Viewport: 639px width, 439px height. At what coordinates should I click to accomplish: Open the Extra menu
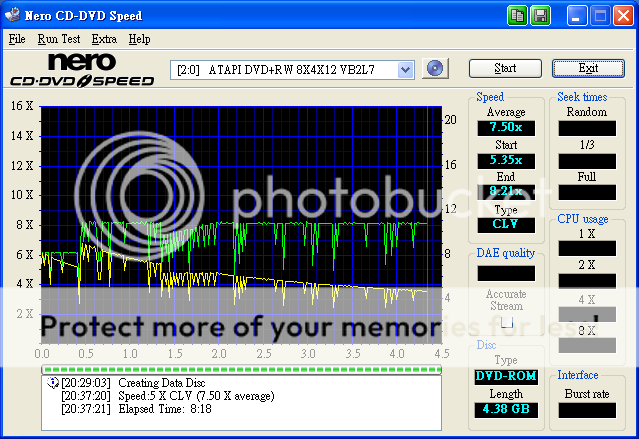pyautogui.click(x=104, y=39)
